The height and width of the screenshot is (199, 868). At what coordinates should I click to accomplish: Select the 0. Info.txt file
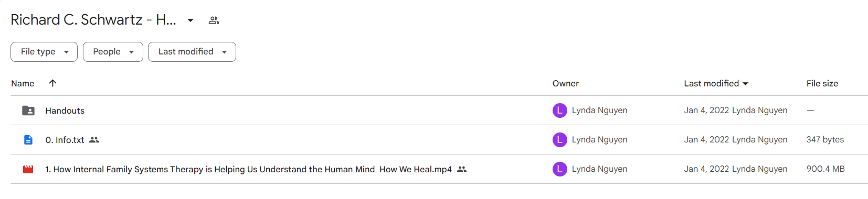coord(65,140)
